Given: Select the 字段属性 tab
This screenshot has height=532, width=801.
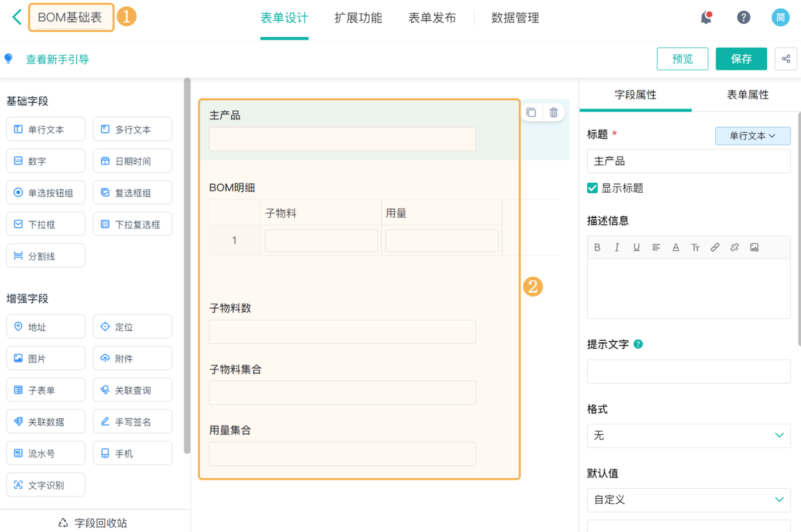Looking at the screenshot, I should (x=635, y=95).
